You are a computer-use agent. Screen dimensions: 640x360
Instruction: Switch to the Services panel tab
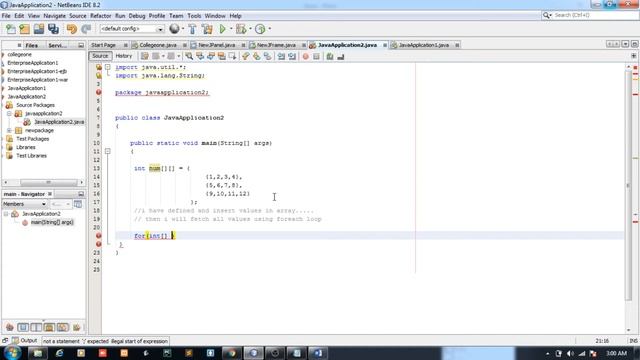coord(58,45)
